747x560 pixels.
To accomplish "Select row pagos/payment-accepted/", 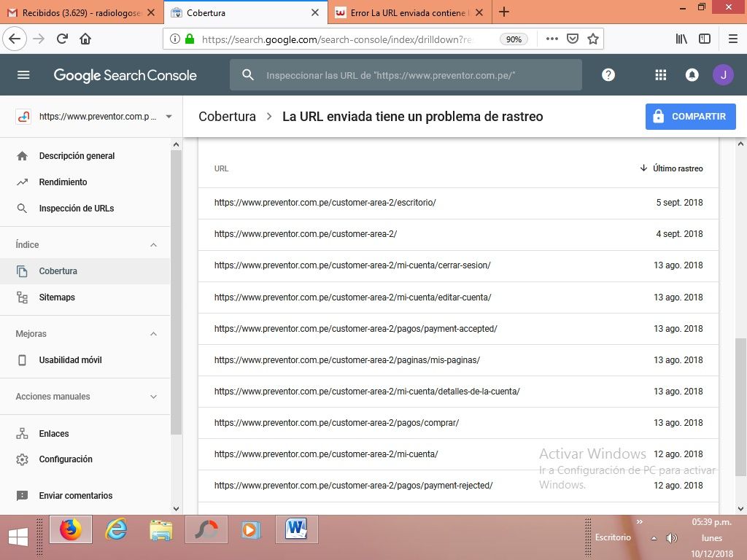I will click(458, 329).
